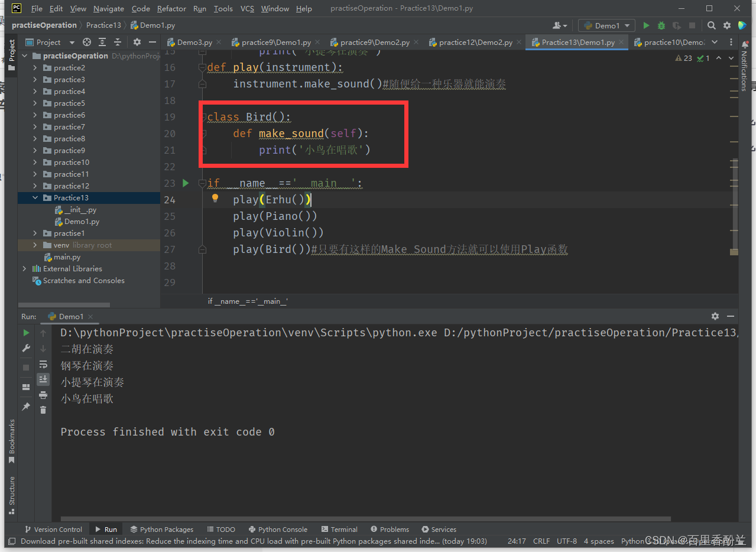Open the Services tool window
Viewport: 756px width, 552px height.
click(x=439, y=530)
